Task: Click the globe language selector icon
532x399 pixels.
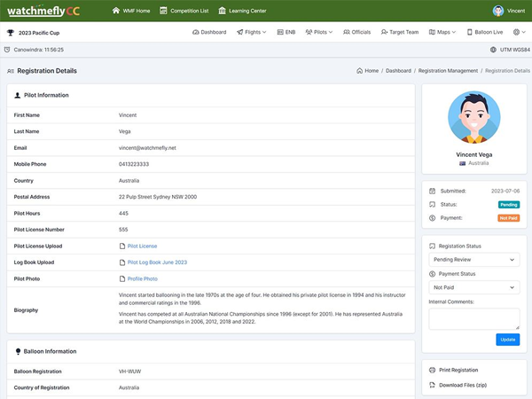Action: (519, 32)
